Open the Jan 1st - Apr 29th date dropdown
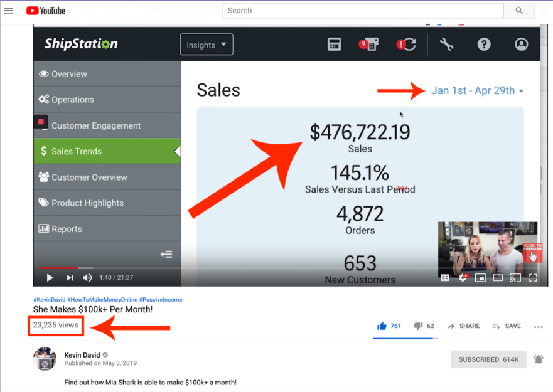This screenshot has height=392, width=553. point(477,90)
